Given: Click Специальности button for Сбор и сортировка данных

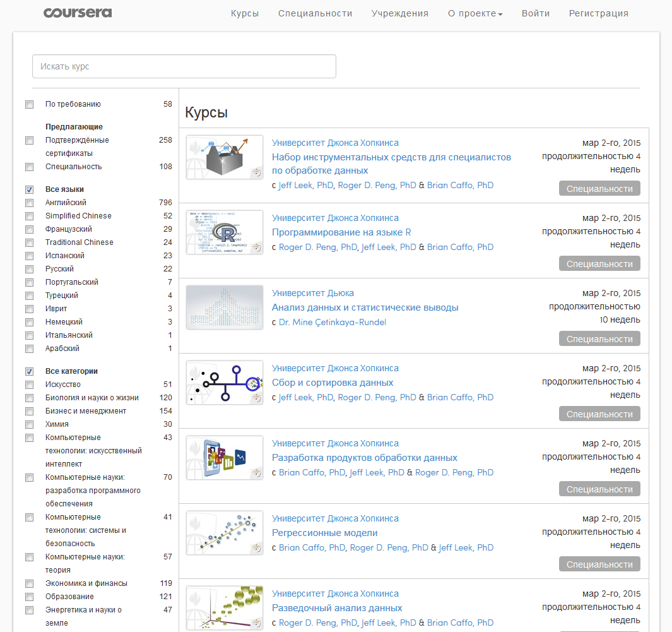Looking at the screenshot, I should coord(599,414).
